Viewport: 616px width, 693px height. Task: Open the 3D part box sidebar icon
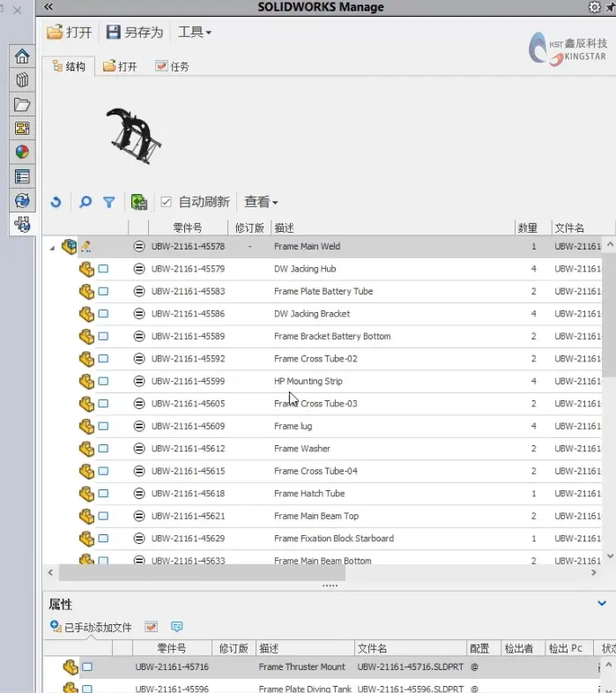click(x=22, y=80)
